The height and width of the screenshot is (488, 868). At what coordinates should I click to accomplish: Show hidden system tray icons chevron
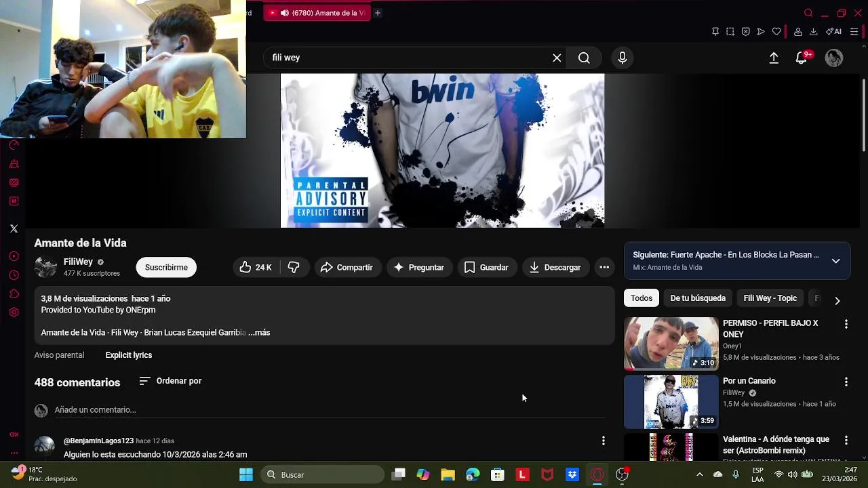(x=700, y=474)
